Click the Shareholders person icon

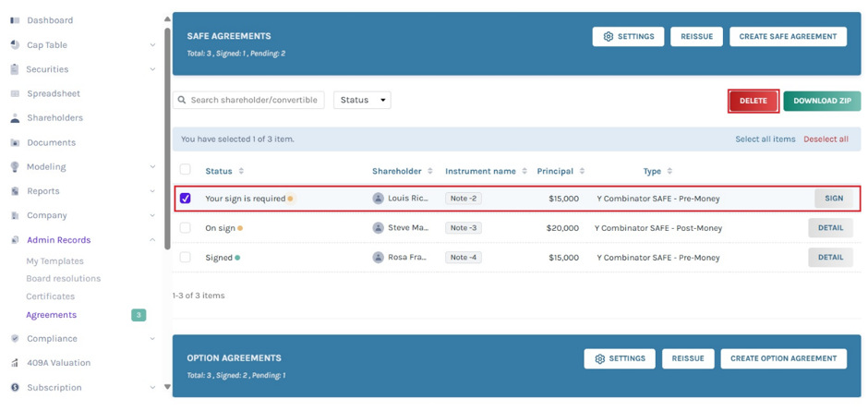[15, 118]
